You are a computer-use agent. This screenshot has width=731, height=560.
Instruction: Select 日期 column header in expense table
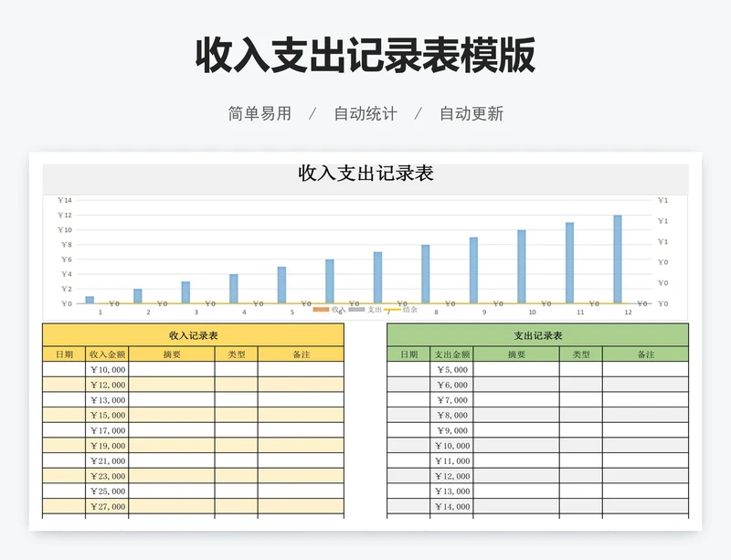click(408, 354)
